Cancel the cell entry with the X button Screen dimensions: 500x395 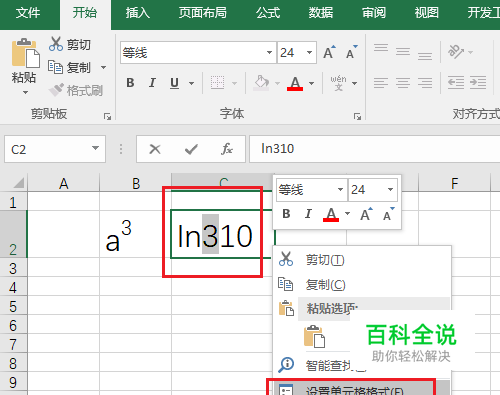click(x=155, y=149)
